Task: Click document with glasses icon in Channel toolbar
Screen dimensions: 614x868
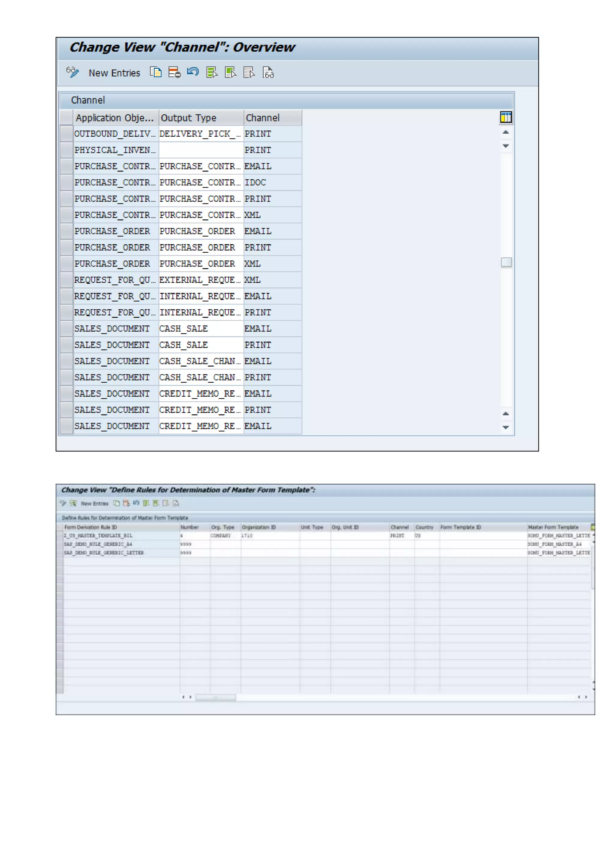Action: (268, 72)
